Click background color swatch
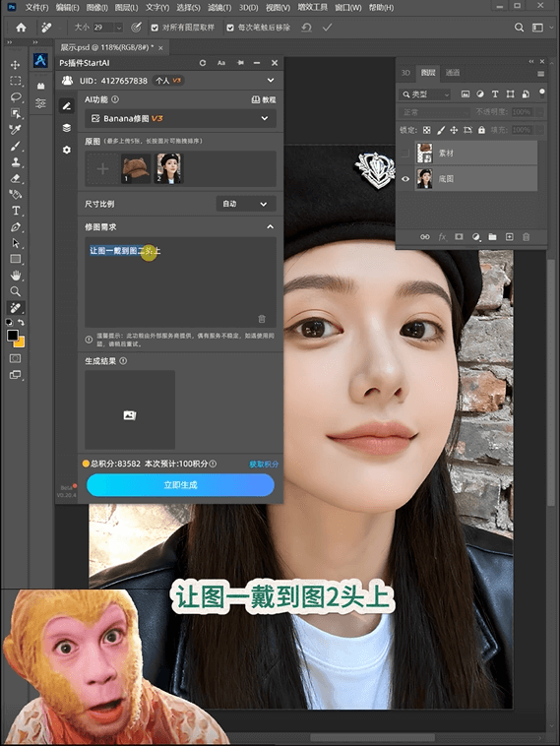The image size is (560, 746). (21, 342)
